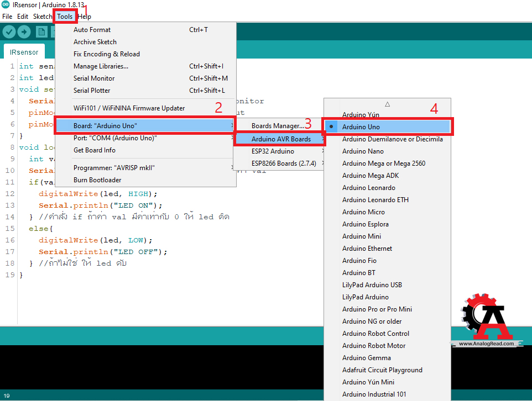Select the Arduino Nano board

tap(388, 151)
